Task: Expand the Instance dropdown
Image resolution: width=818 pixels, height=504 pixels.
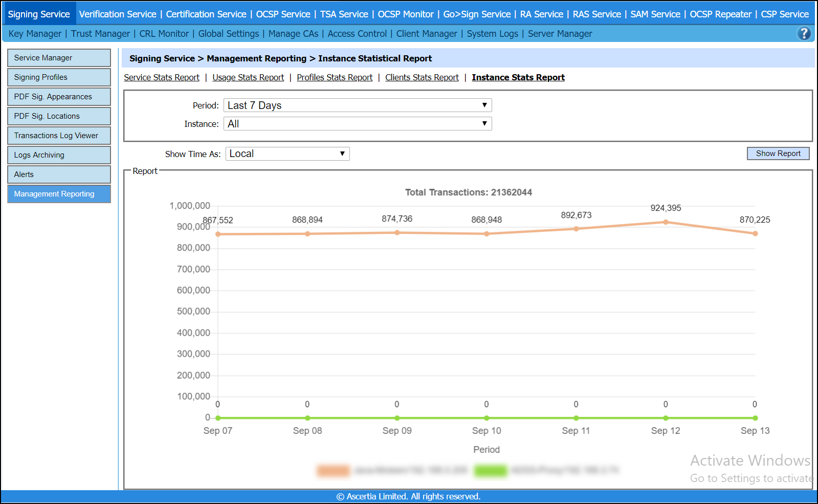Action: click(x=358, y=124)
